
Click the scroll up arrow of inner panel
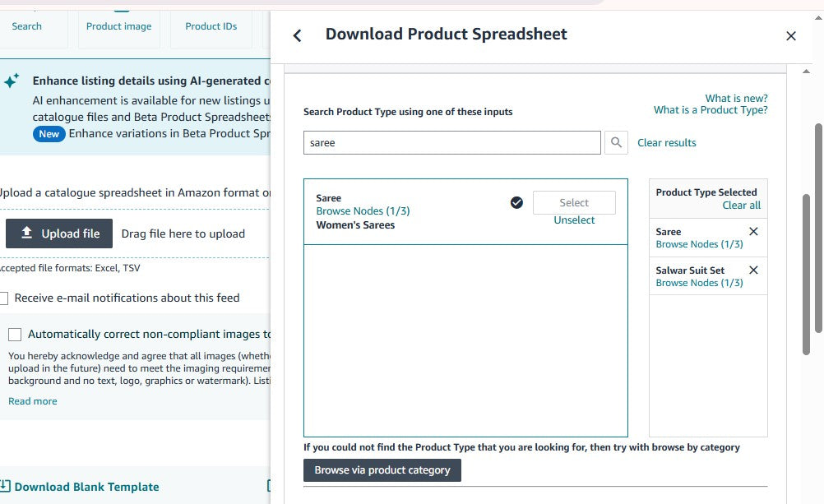(x=806, y=71)
